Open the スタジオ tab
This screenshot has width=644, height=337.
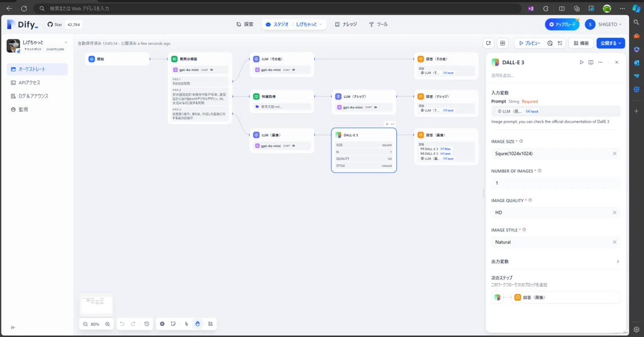[x=277, y=24]
